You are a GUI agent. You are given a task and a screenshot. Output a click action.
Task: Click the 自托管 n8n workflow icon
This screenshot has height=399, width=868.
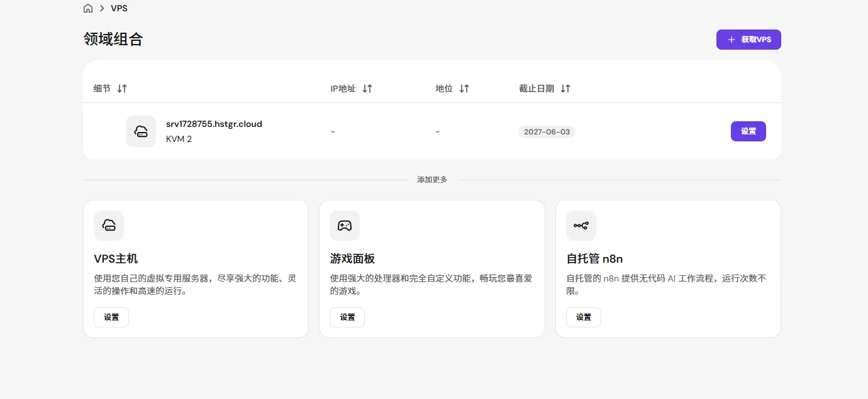581,226
